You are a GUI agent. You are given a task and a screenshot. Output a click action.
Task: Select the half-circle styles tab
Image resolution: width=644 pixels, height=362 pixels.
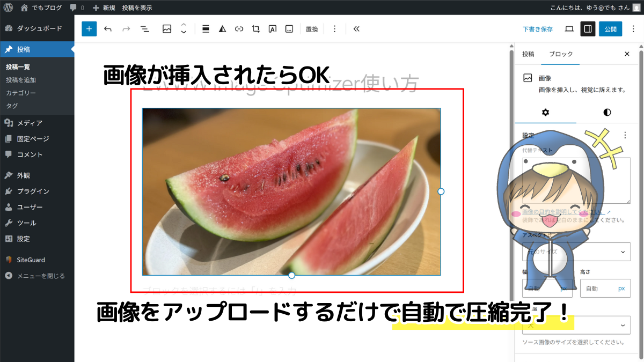point(607,112)
